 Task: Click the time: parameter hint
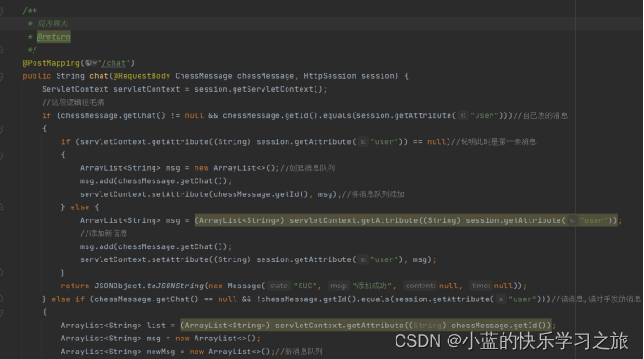point(480,286)
